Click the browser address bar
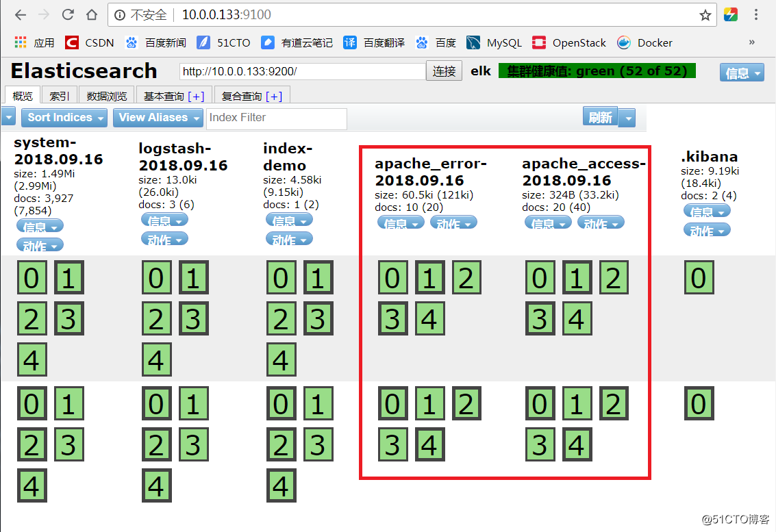The width and height of the screenshot is (776, 532). pos(411,15)
